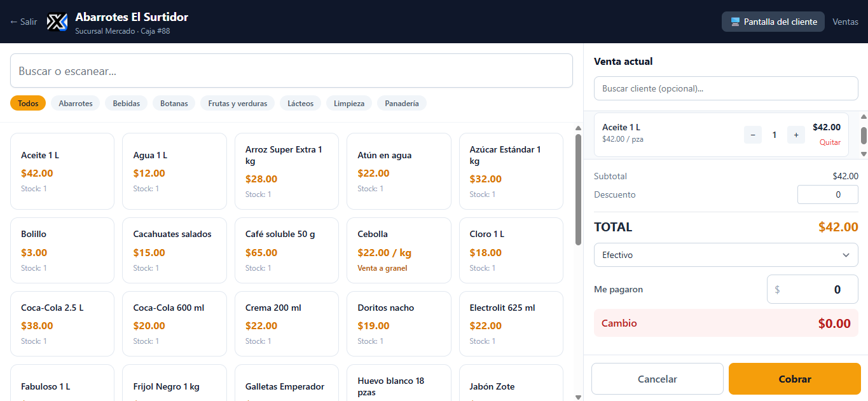Click the Descuento input field
The width and height of the screenshot is (868, 401).
827,194
